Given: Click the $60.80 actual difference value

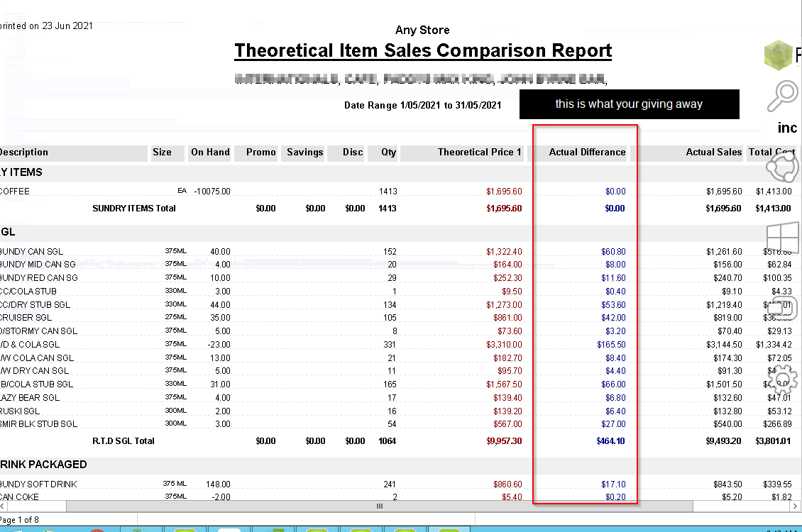Looking at the screenshot, I should pyautogui.click(x=613, y=252).
